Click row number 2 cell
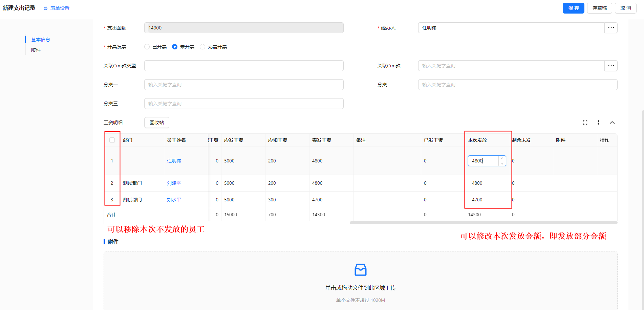The height and width of the screenshot is (310, 644). click(112, 183)
